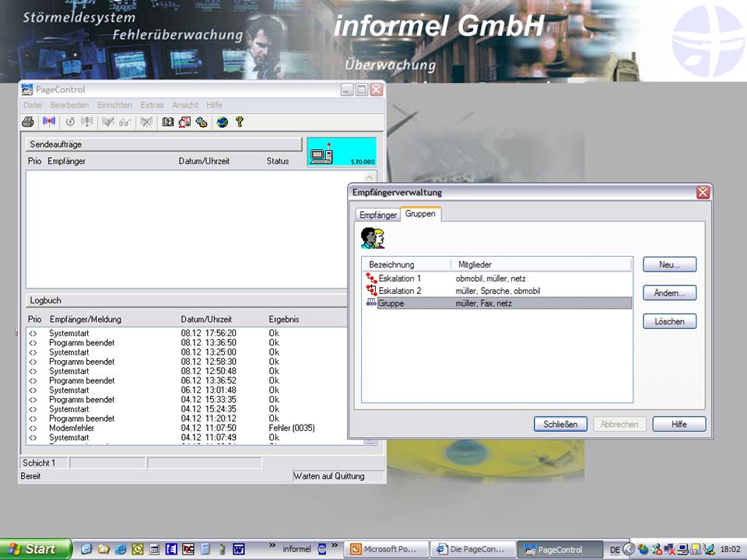
Task: Click the blue radio transmit toolbar icon
Action: [49, 122]
